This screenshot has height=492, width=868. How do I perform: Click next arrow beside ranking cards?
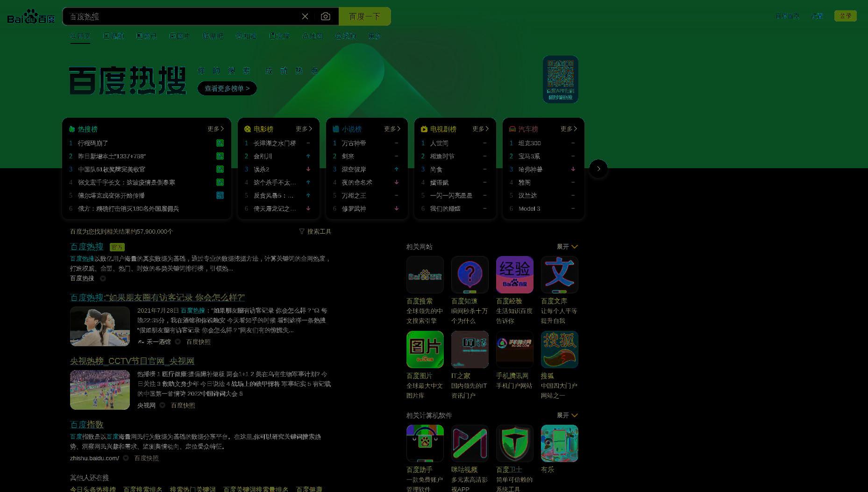[x=598, y=169]
